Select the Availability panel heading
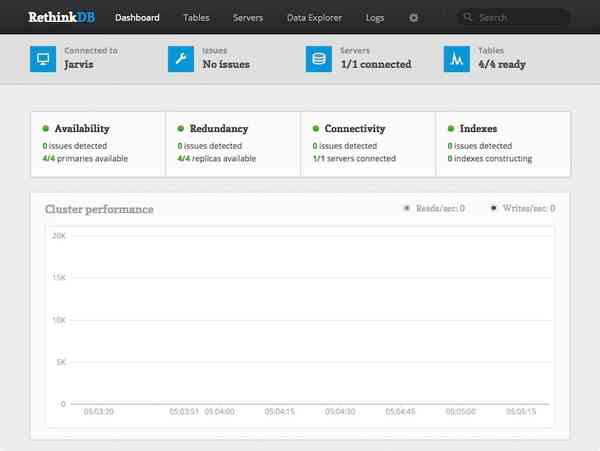The image size is (600, 451). point(82,129)
